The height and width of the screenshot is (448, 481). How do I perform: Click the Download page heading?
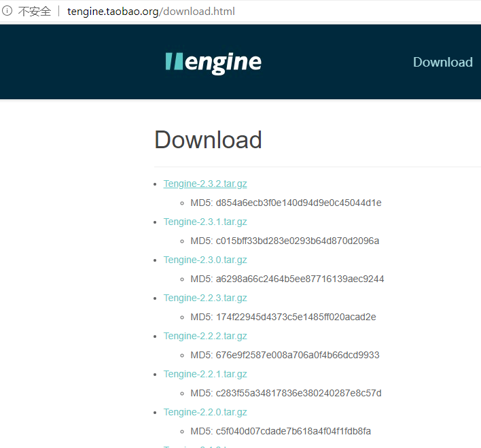(208, 140)
